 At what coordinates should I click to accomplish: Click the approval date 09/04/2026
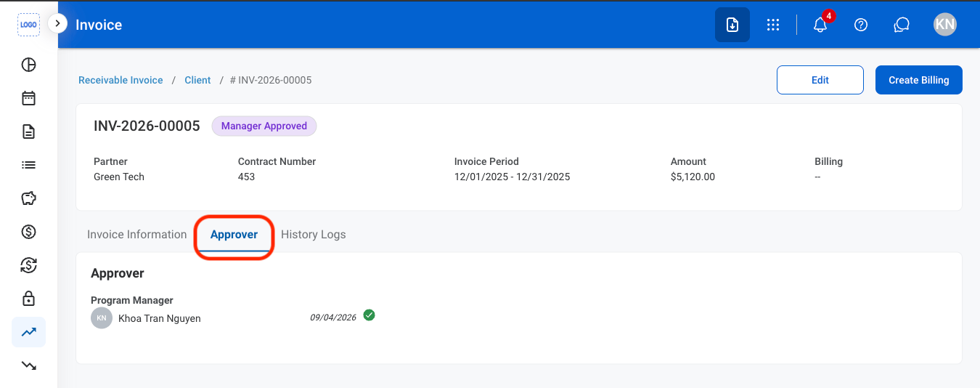click(333, 318)
